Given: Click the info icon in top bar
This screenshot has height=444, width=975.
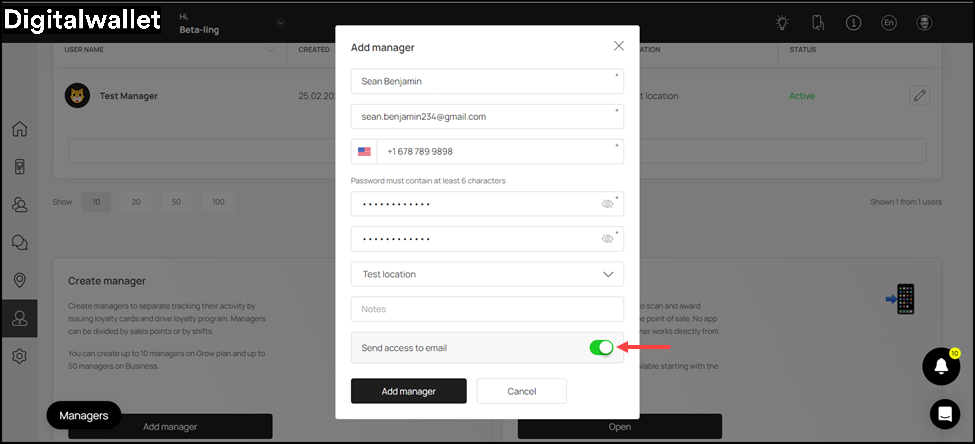Looking at the screenshot, I should (x=853, y=23).
